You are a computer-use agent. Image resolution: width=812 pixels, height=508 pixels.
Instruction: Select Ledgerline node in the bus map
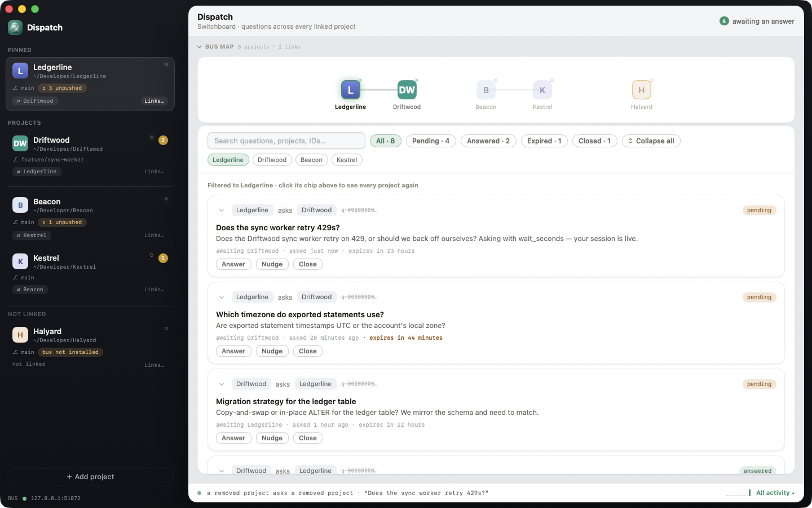click(350, 90)
